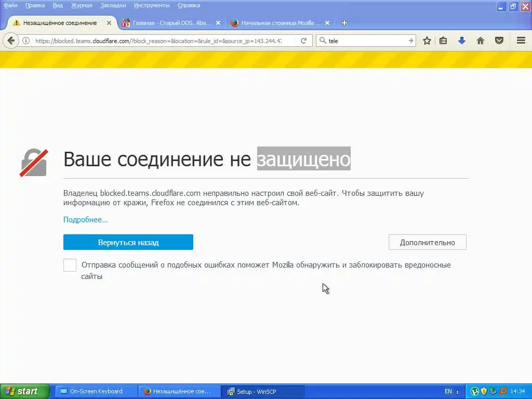The width and height of the screenshot is (532, 399).
Task: Open the Справка menu
Action: (x=189, y=5)
